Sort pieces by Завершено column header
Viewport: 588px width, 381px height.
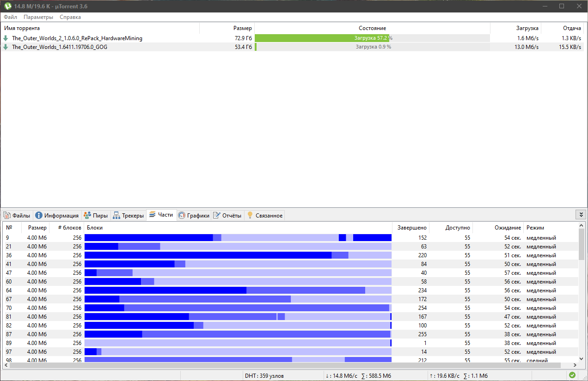click(412, 228)
